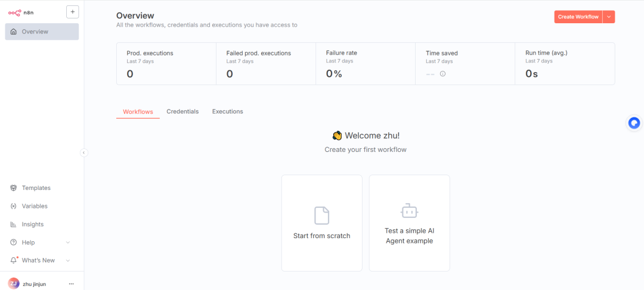The height and width of the screenshot is (290, 644).
Task: Click the Time saved info icon
Action: coord(442,74)
